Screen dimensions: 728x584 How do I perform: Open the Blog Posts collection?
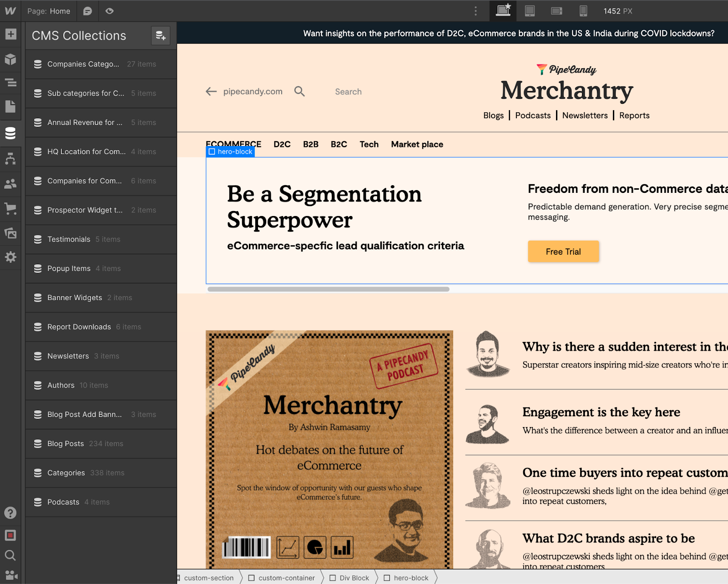click(101, 443)
